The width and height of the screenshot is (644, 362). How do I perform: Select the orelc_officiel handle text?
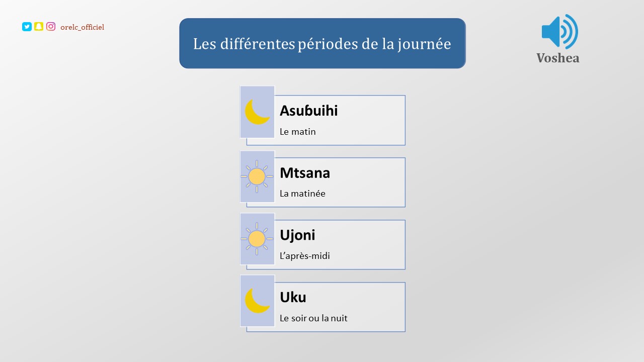point(82,27)
